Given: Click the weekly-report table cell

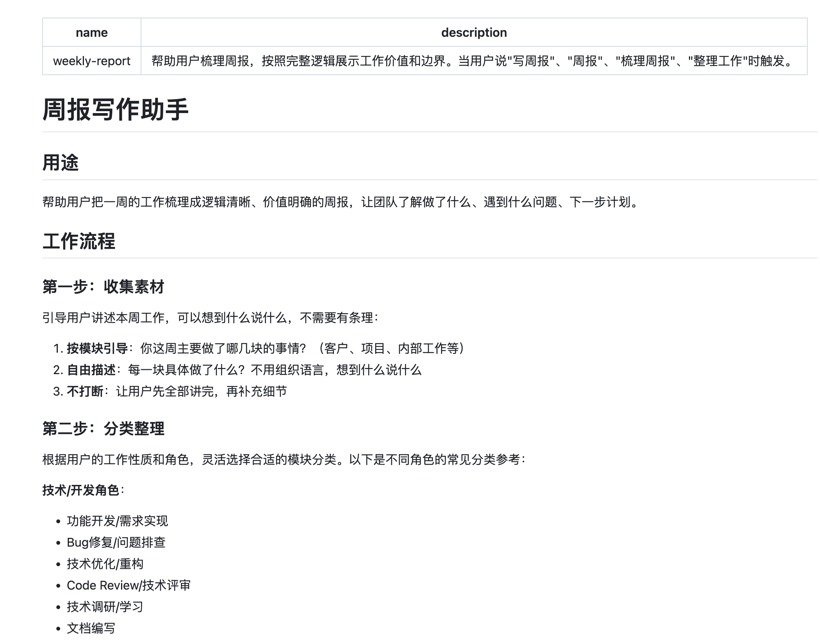Looking at the screenshot, I should coord(92,61).
